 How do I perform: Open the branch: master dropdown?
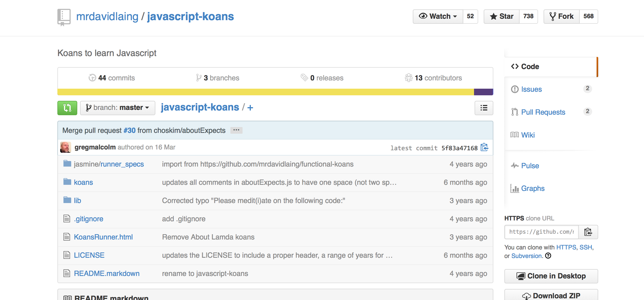point(118,108)
